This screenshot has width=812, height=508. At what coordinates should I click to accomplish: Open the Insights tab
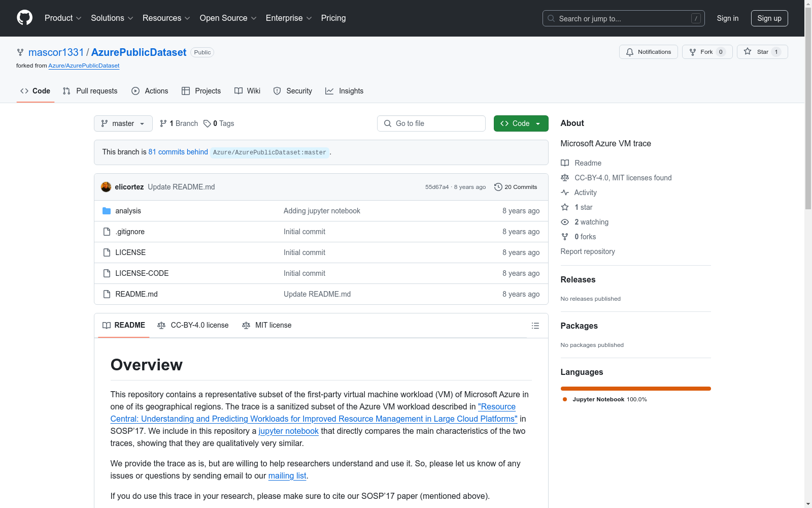(345, 91)
